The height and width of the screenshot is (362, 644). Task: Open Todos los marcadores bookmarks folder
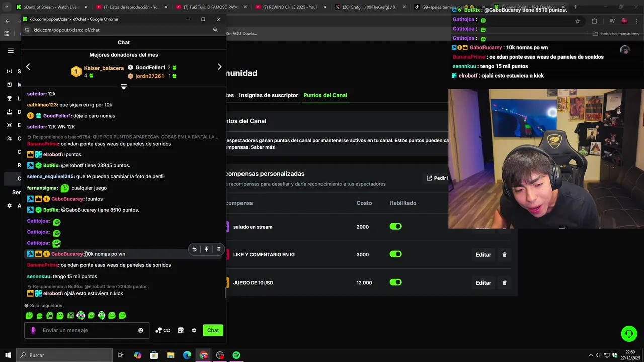pyautogui.click(x=616, y=34)
